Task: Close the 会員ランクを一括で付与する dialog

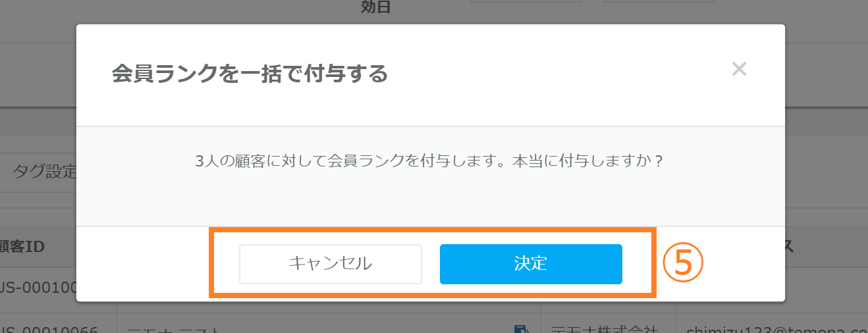Action: click(x=739, y=69)
